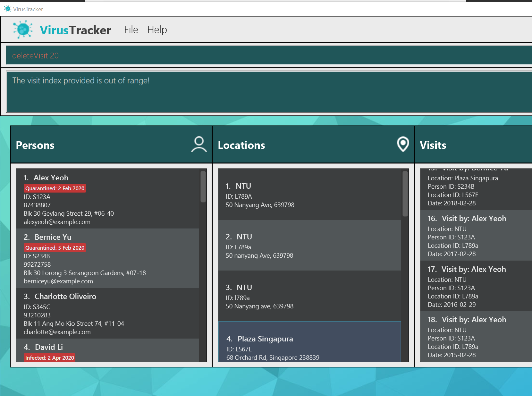Select the Plaza Singapura location card
This screenshot has width=532, height=396.
coord(310,341)
